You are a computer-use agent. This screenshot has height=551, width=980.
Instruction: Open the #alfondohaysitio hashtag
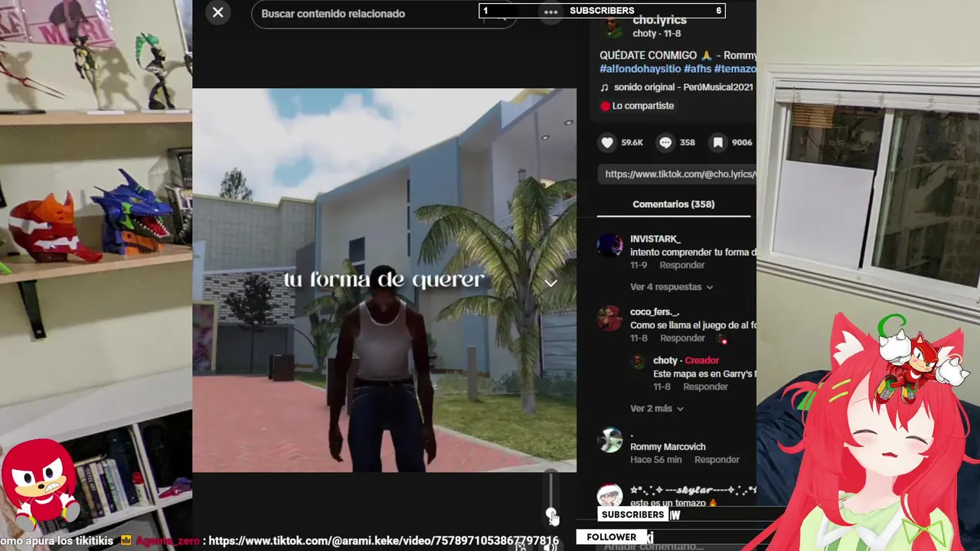coord(640,69)
